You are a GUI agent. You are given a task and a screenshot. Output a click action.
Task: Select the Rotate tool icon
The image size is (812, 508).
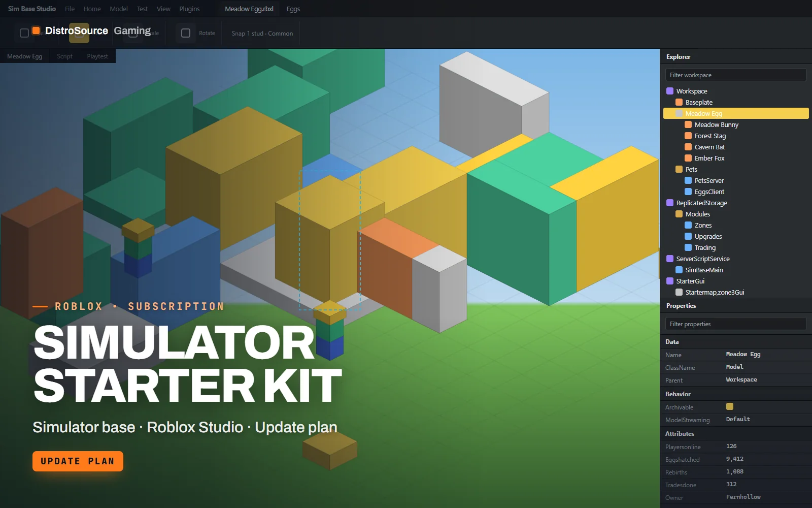[186, 33]
